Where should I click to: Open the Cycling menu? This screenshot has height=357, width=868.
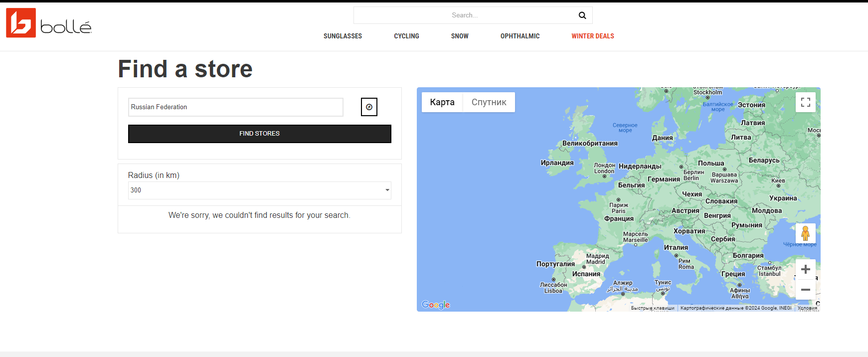(x=406, y=36)
